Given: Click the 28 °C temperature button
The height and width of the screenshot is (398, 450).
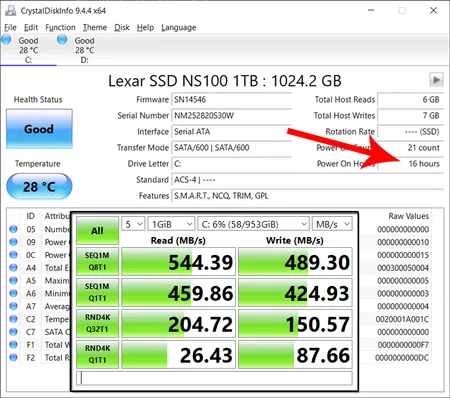Looking at the screenshot, I should (x=39, y=186).
